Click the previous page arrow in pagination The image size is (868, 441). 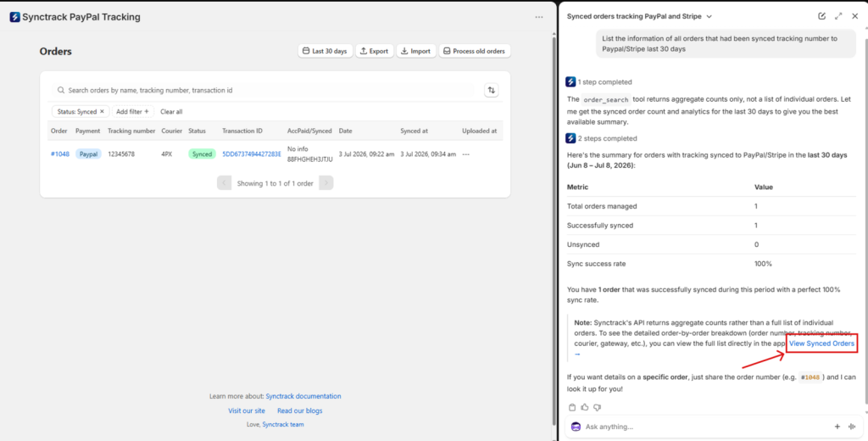click(x=224, y=183)
